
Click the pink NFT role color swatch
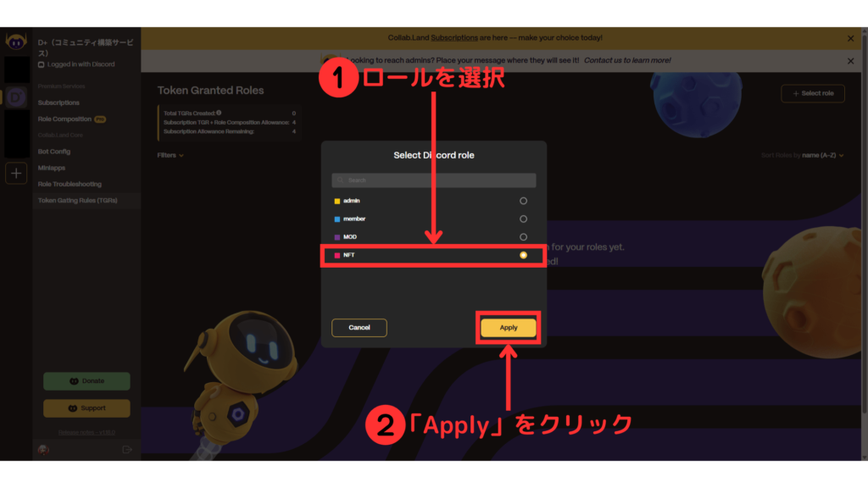337,255
